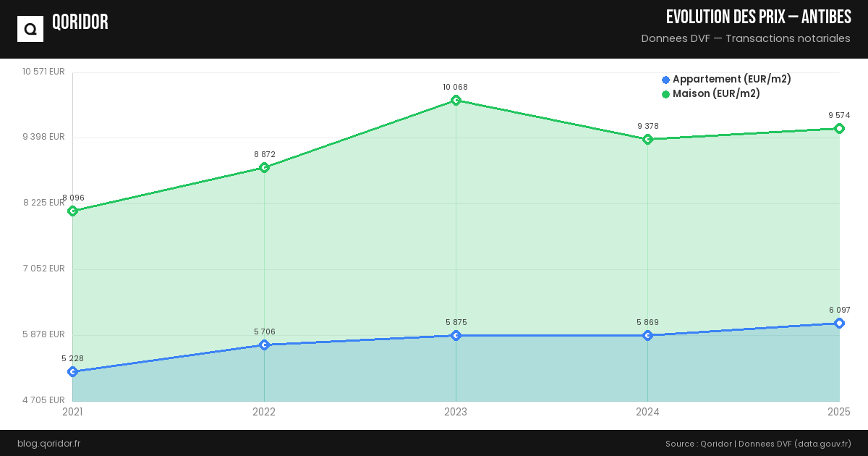
Task: Toggle the Appartement (EUR/m2) legend label
Action: (x=731, y=80)
